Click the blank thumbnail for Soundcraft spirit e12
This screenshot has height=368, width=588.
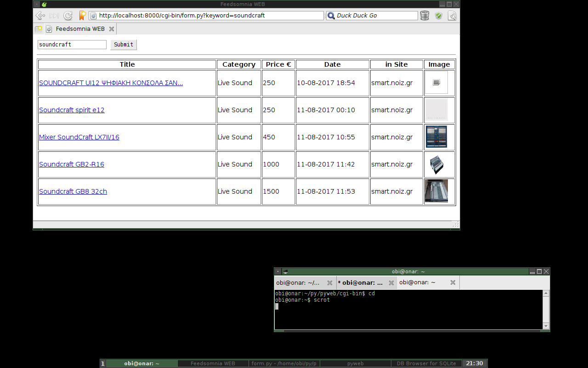pyautogui.click(x=436, y=110)
